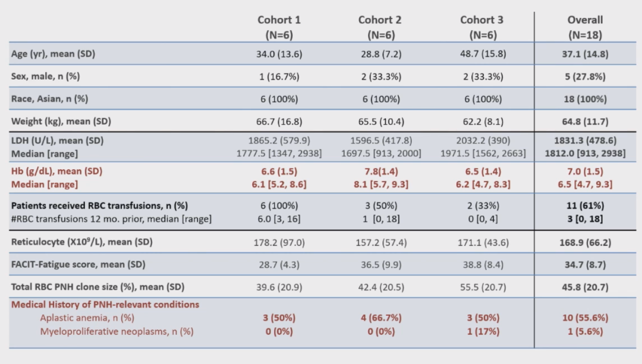
Task: Select the FACIT-Fatigue score row label
Action: (x=78, y=264)
